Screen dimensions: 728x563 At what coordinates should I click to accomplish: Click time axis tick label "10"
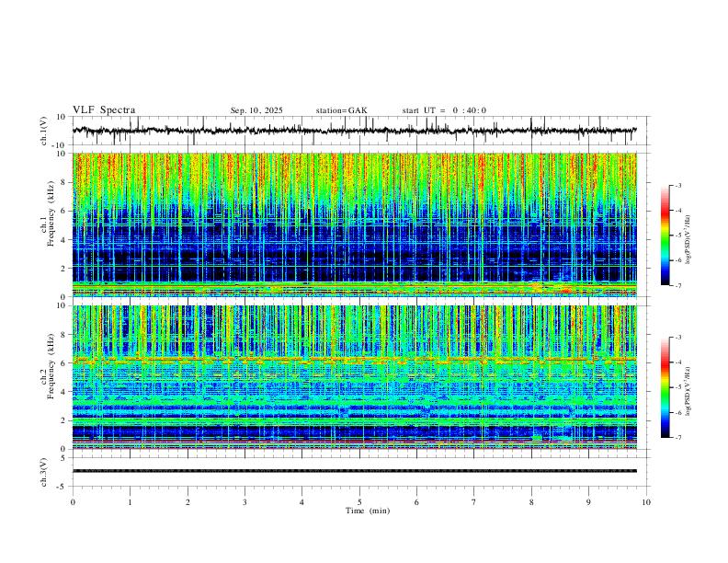[x=646, y=502]
